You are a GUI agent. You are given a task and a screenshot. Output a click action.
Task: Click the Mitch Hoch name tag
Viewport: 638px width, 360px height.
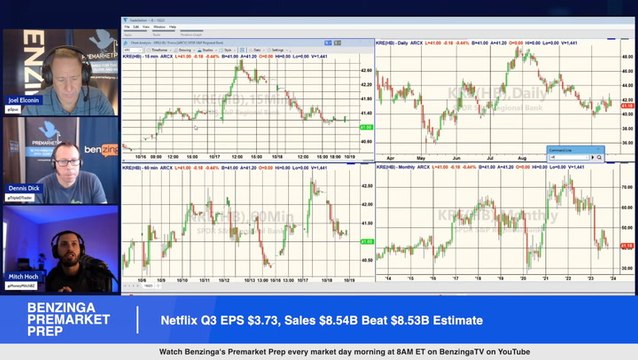pyautogui.click(x=23, y=277)
